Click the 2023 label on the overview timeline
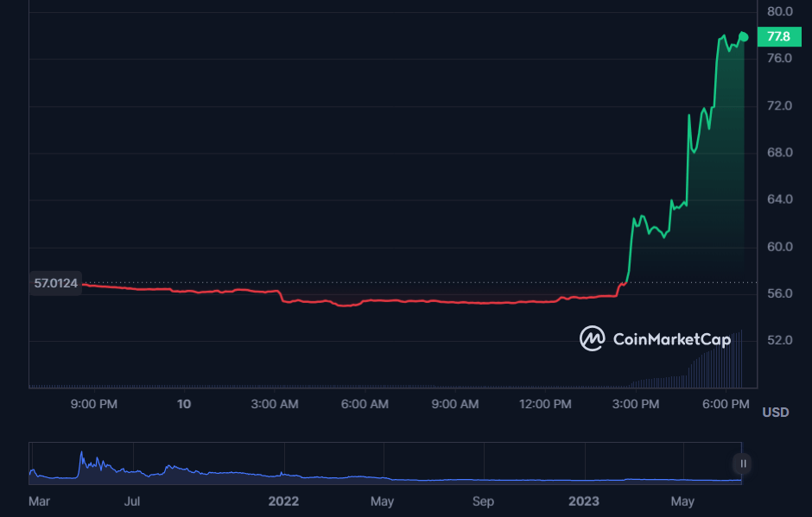Image resolution: width=812 pixels, height=517 pixels. pyautogui.click(x=584, y=501)
